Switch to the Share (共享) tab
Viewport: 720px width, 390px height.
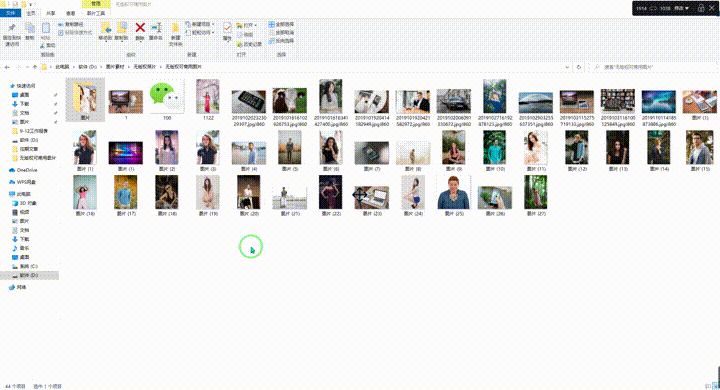(51, 13)
